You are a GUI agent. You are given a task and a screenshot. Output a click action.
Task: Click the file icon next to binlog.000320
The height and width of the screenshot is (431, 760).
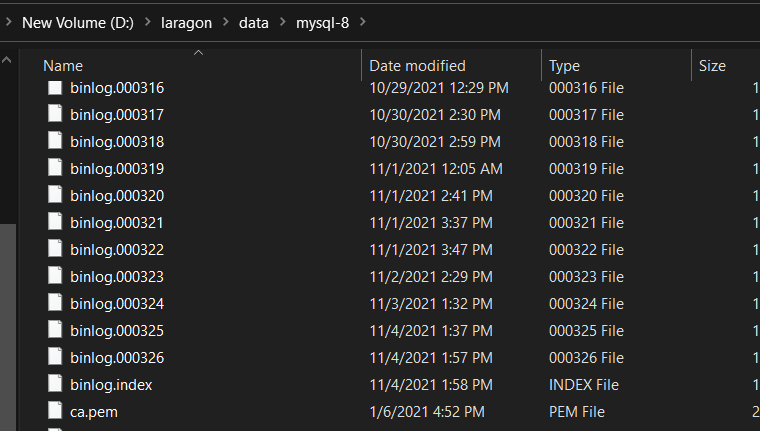(55, 195)
